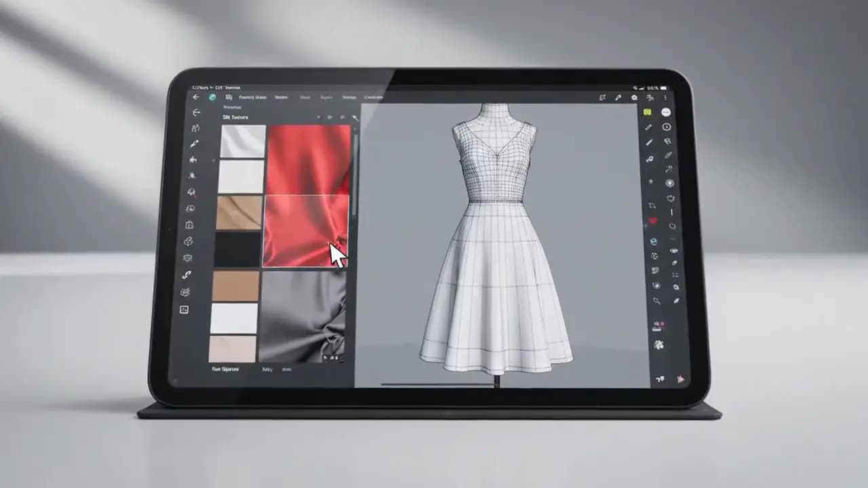This screenshot has height=488, width=868.
Task: Activate the magnifier icon in the right toolbar
Action: [656, 301]
